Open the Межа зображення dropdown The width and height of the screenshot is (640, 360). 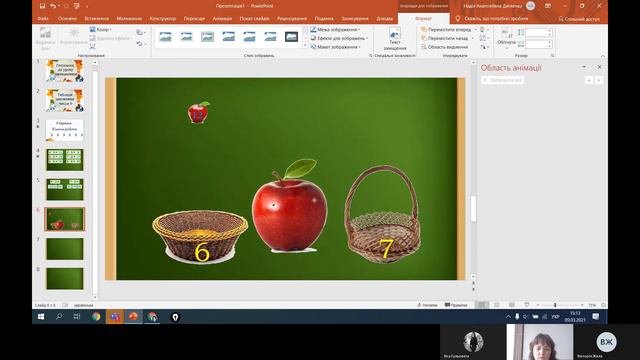click(x=335, y=30)
